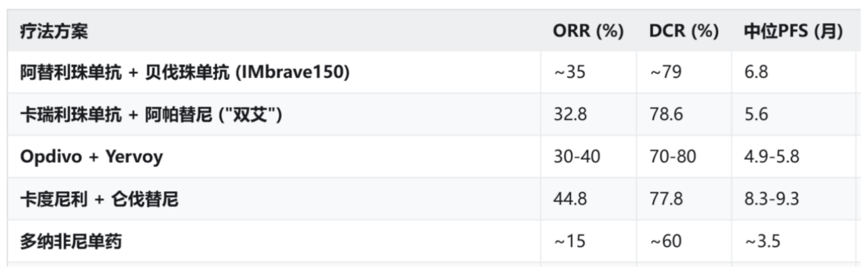Screen dimensions: 868x269
Task: Click the DCR value 78.6
Action: tap(666, 115)
